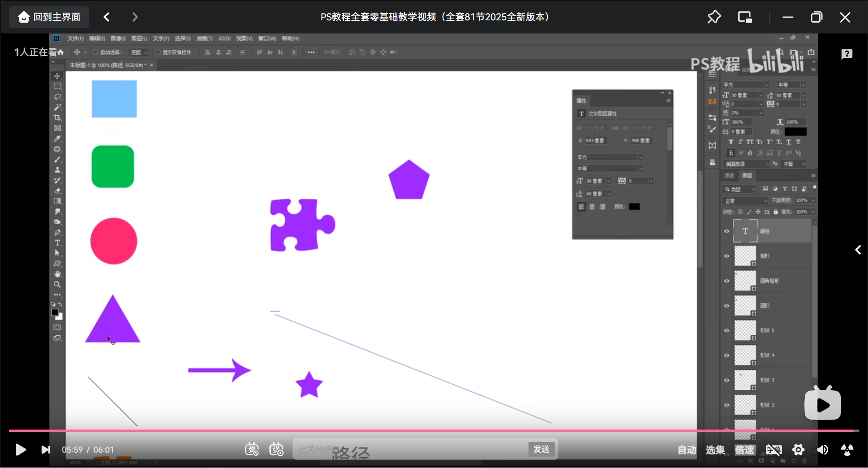Click underline T style icon
The width and height of the screenshot is (868, 468).
[x=789, y=142]
